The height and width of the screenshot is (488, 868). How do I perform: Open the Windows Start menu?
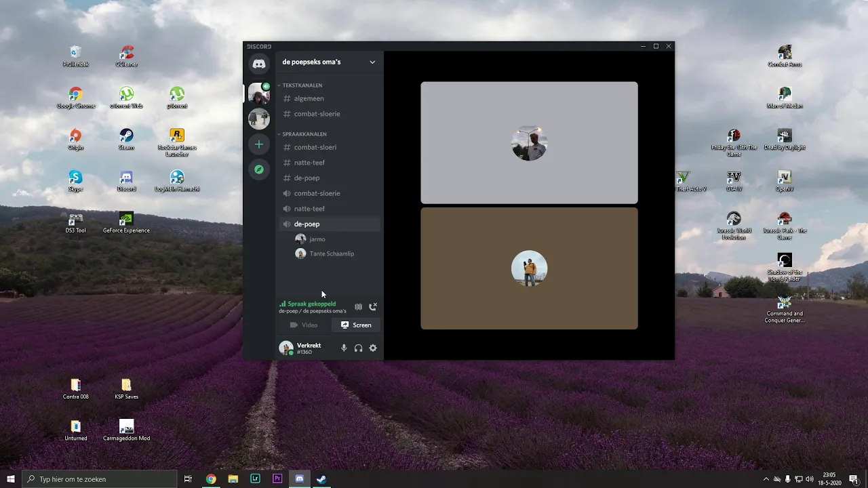(x=11, y=479)
